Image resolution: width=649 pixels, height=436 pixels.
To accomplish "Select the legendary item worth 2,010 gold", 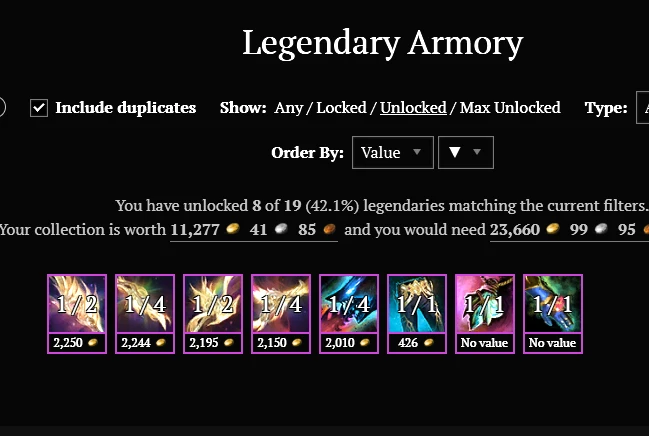I will [349, 304].
